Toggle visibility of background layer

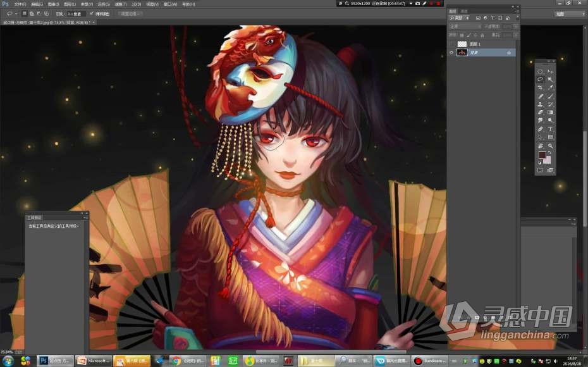[451, 53]
